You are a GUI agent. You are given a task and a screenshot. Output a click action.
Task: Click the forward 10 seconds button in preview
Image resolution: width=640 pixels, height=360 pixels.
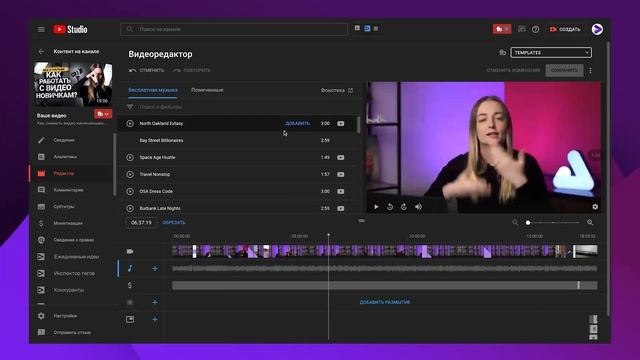coord(404,207)
